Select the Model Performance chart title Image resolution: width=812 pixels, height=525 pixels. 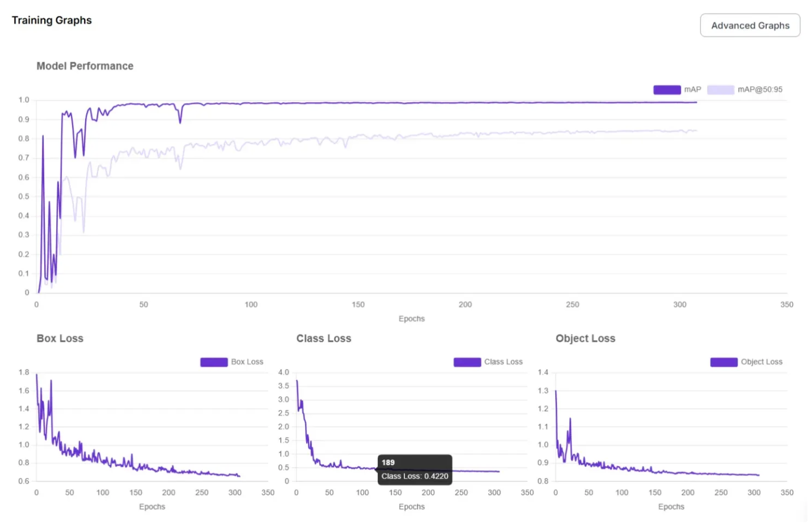point(85,66)
